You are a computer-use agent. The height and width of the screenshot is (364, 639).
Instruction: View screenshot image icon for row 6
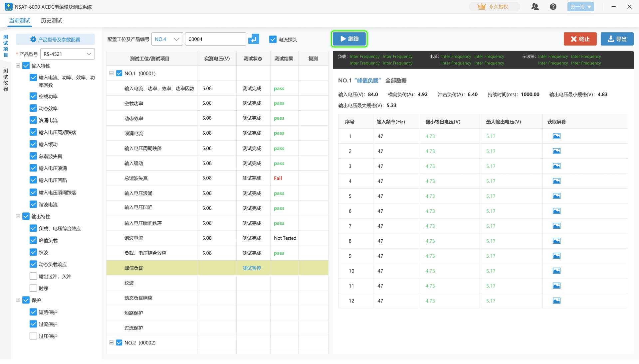[556, 211]
